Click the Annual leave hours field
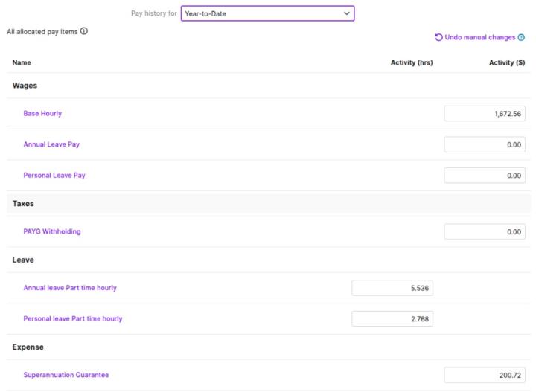 tap(392, 288)
